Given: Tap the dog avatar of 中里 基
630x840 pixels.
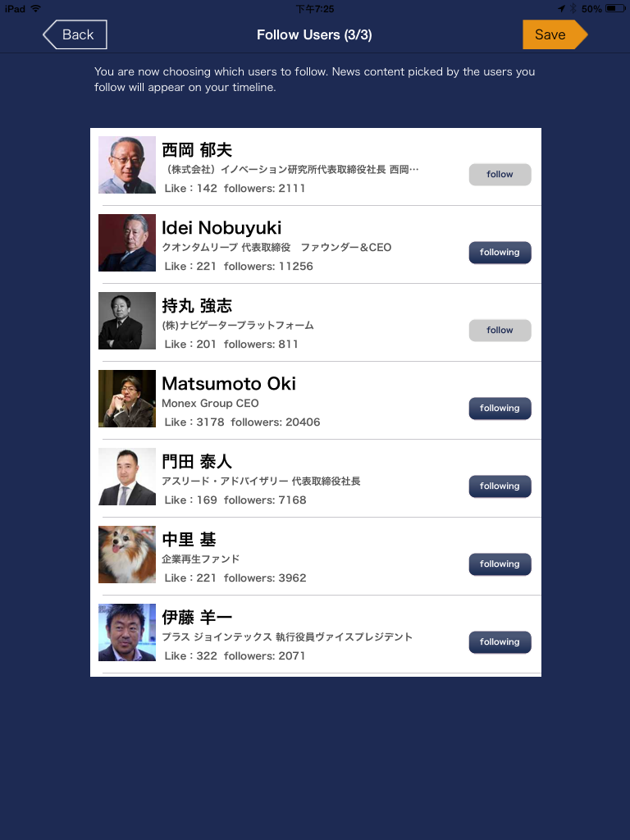Looking at the screenshot, I should [x=127, y=555].
